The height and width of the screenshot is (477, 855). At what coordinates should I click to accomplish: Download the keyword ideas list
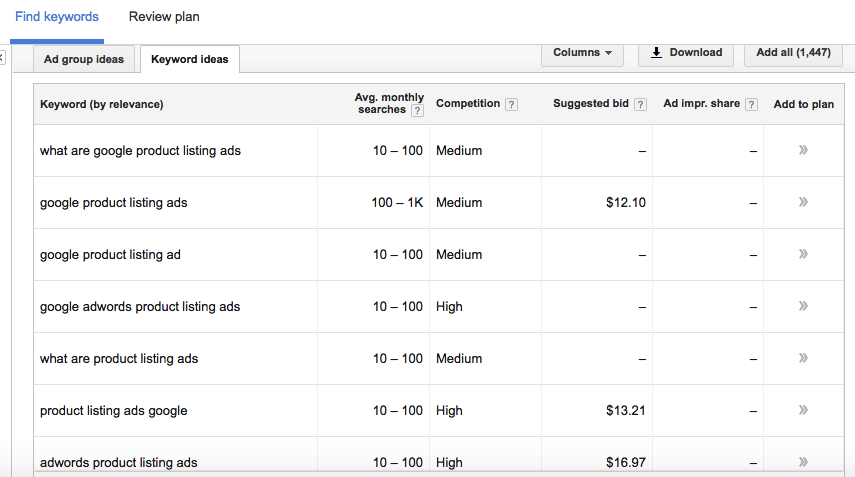point(686,53)
